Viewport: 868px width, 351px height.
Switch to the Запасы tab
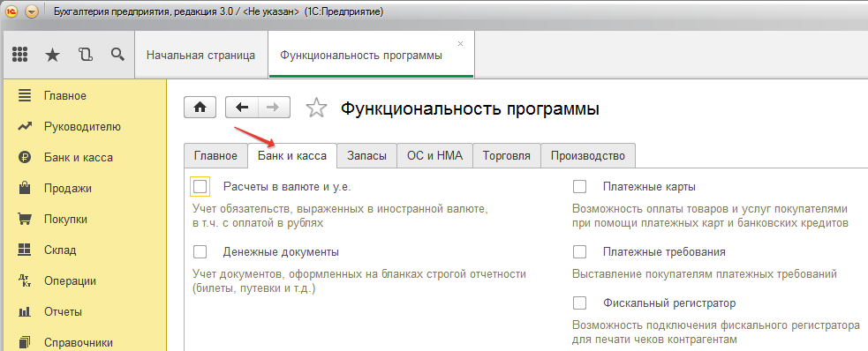coord(367,156)
